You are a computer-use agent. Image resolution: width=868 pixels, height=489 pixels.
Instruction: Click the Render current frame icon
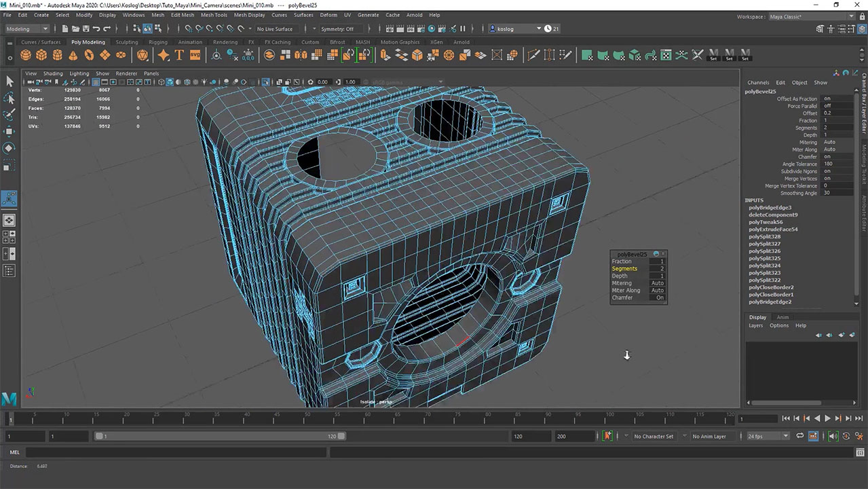click(400, 29)
